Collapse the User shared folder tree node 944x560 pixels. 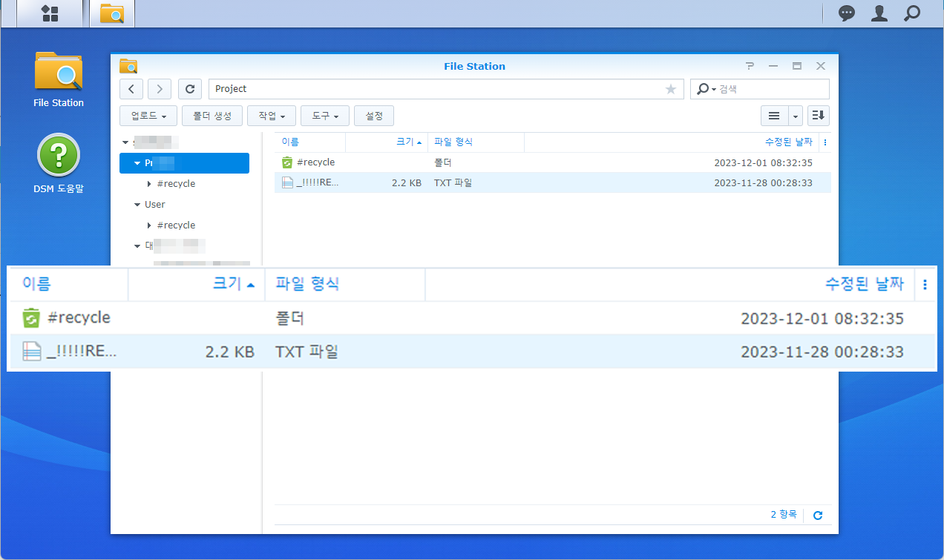point(137,205)
